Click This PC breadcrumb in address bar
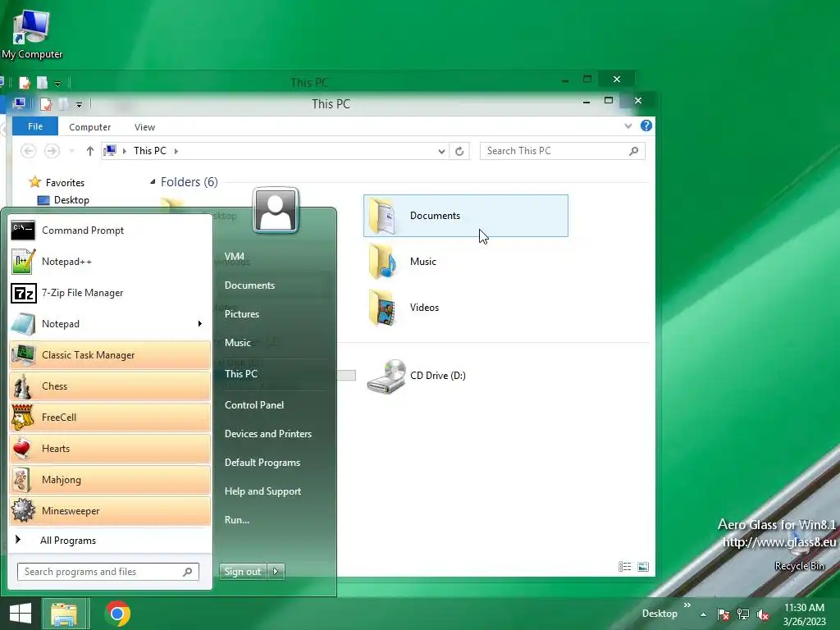The height and width of the screenshot is (630, 840). coord(150,151)
